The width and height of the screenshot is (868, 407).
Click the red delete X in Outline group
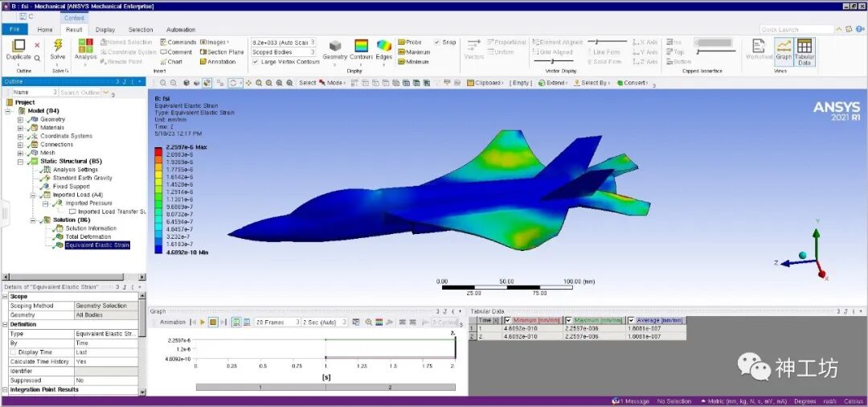click(x=37, y=45)
